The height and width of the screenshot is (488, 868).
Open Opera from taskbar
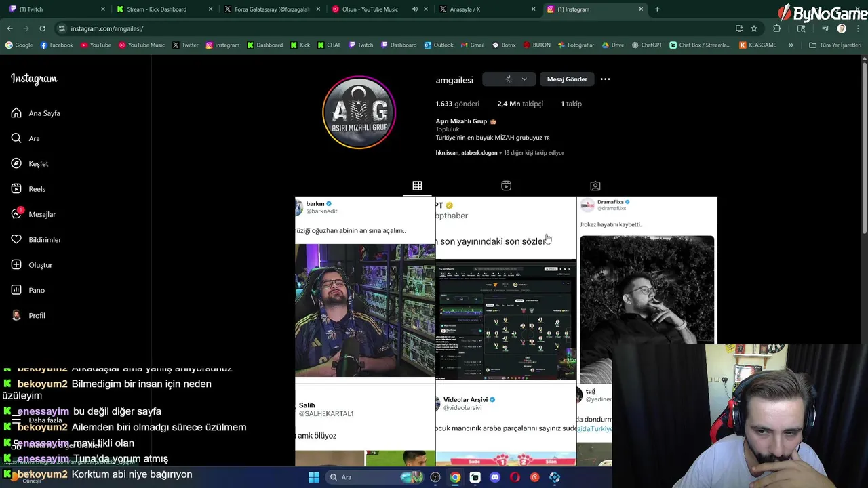point(515,477)
